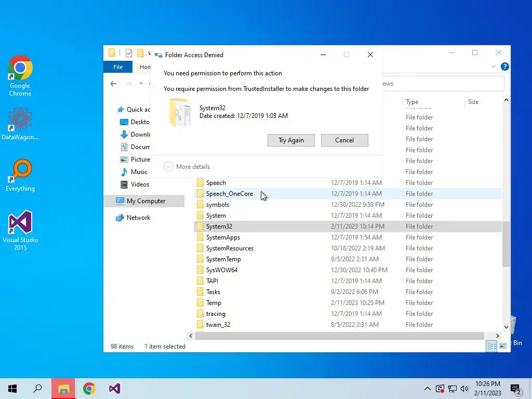Select the symbols folder

click(x=348, y=205)
